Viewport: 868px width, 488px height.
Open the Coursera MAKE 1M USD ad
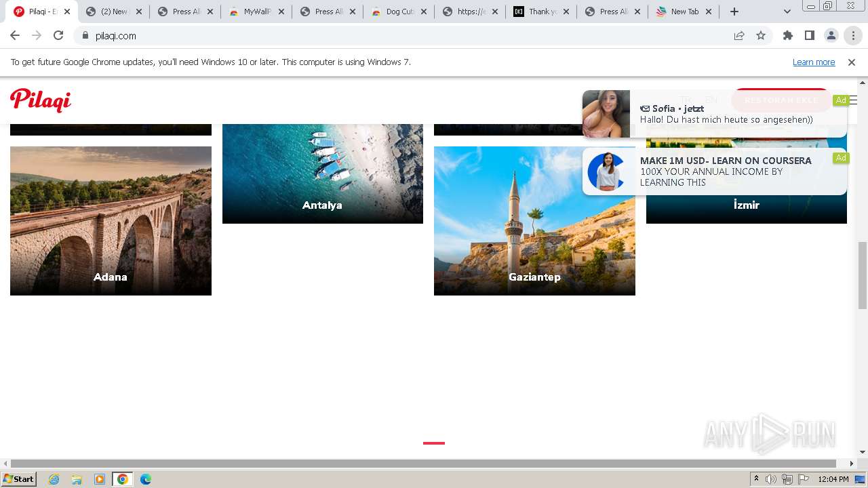(715, 171)
